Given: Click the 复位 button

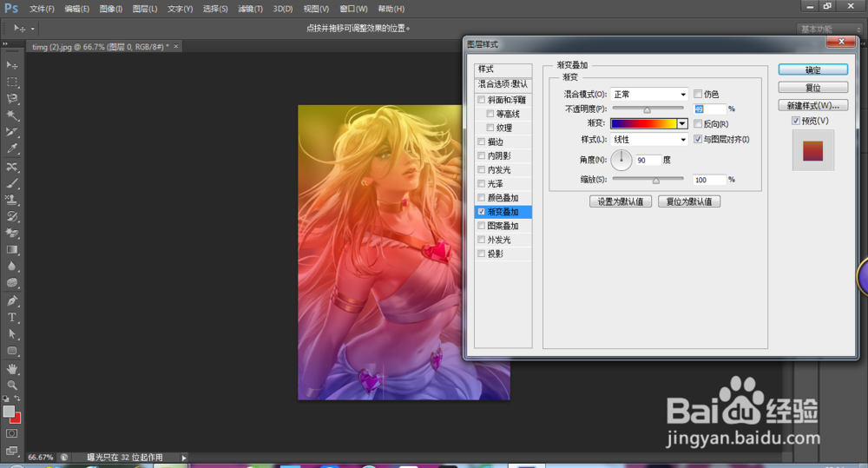Looking at the screenshot, I should pos(812,88).
